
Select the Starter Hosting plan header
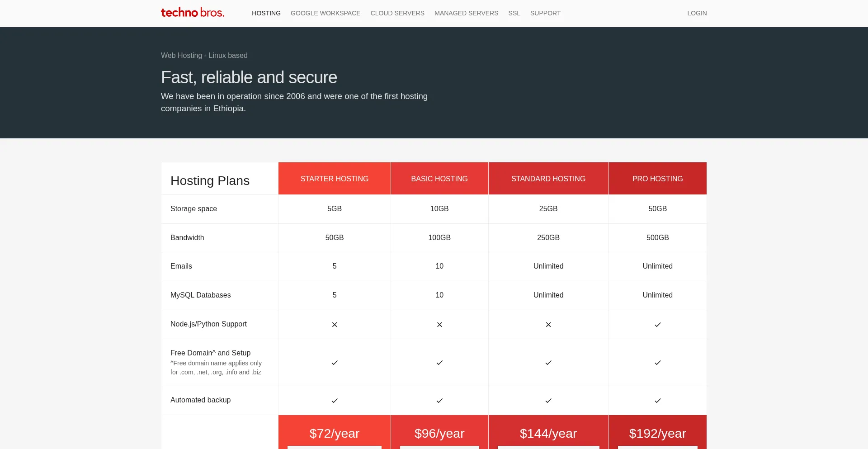click(335, 179)
